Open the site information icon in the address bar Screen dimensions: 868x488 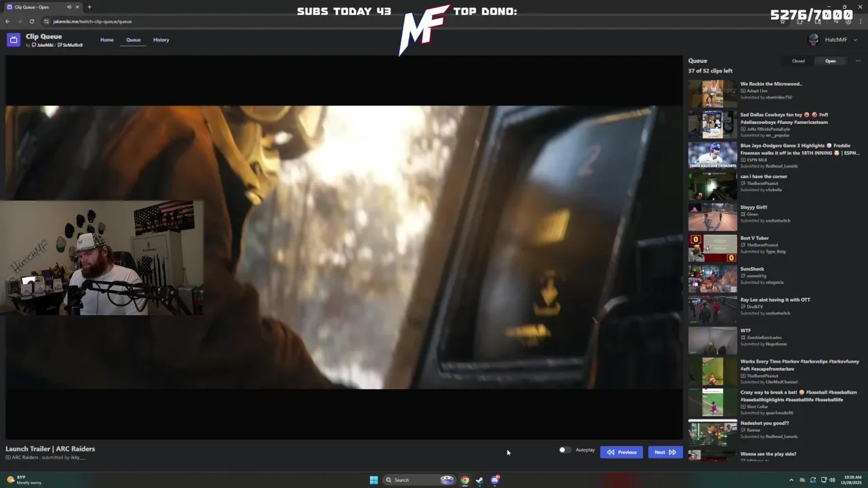coord(46,21)
